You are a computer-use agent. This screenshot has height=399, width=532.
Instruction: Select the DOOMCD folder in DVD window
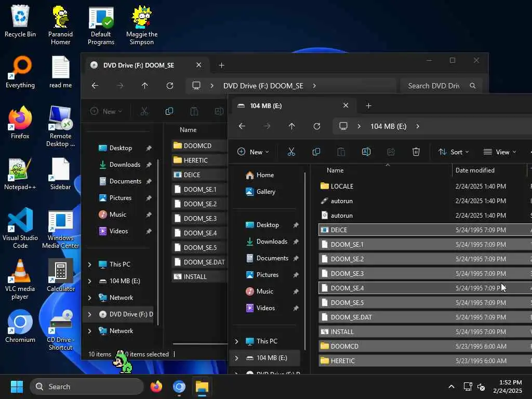click(x=199, y=145)
